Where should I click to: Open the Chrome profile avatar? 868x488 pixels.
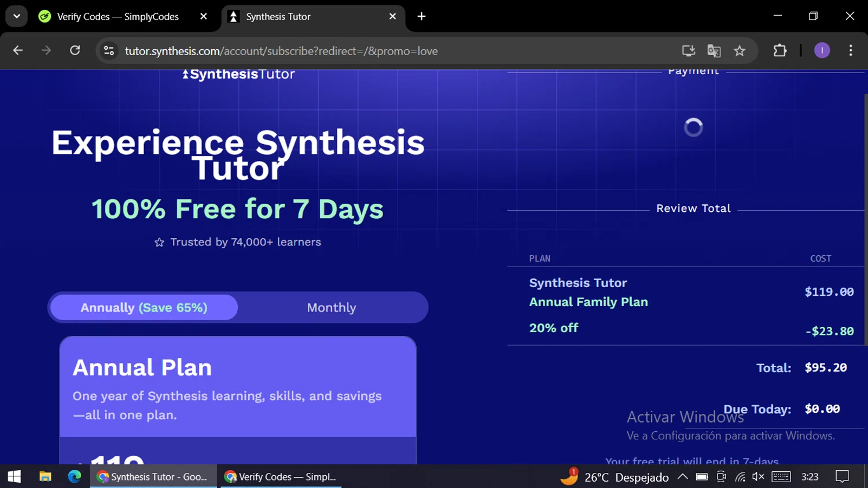822,51
